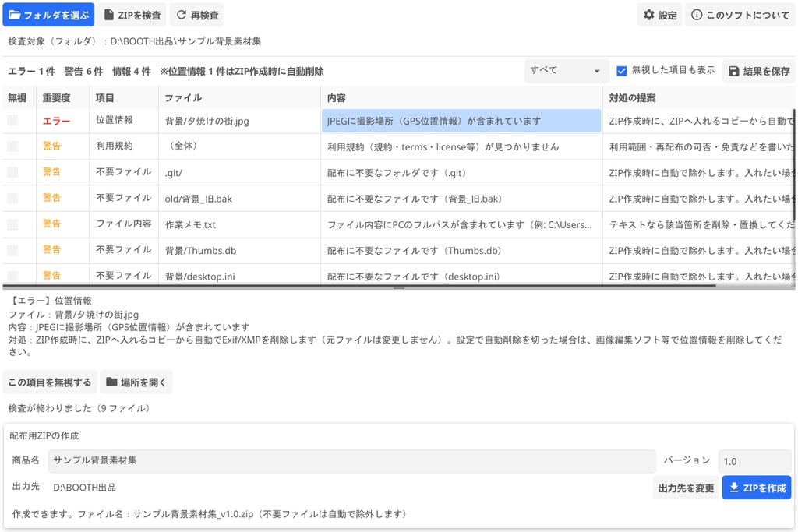Image resolution: width=798 pixels, height=532 pixels.
Task: Check ignore box for old/背景_旧.bak row
Action: click(12, 199)
